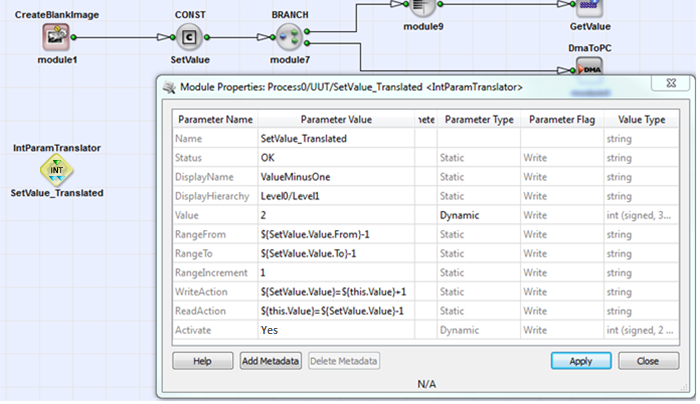Click the CONST SetValue module icon
The image size is (700, 404).
click(x=190, y=38)
